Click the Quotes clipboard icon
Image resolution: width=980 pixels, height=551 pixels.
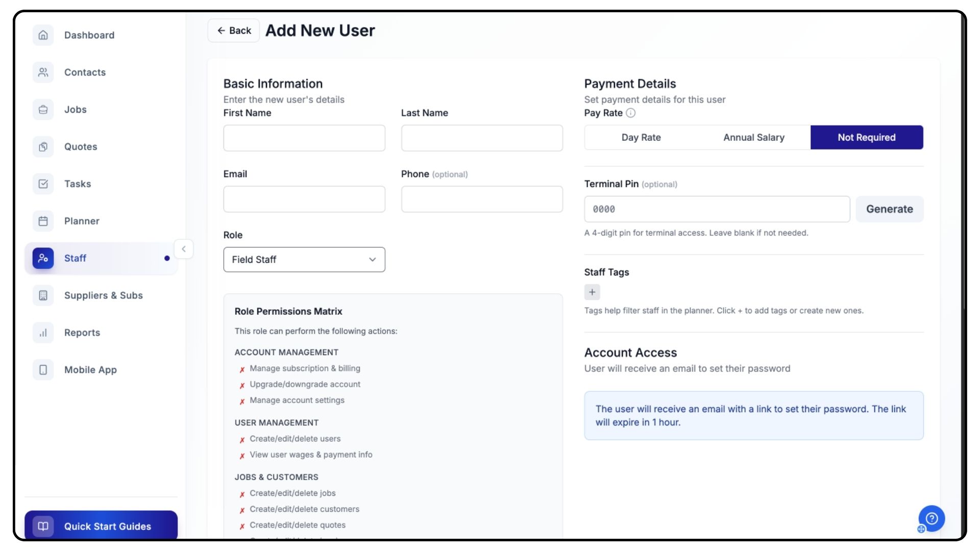(x=43, y=147)
